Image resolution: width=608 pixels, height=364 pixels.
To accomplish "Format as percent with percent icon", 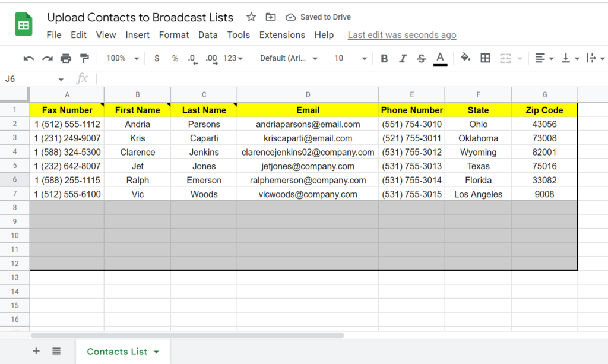I will click(175, 59).
